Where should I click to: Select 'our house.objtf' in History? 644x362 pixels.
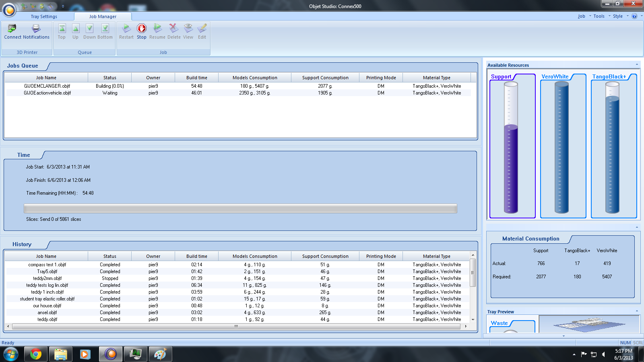237,306
